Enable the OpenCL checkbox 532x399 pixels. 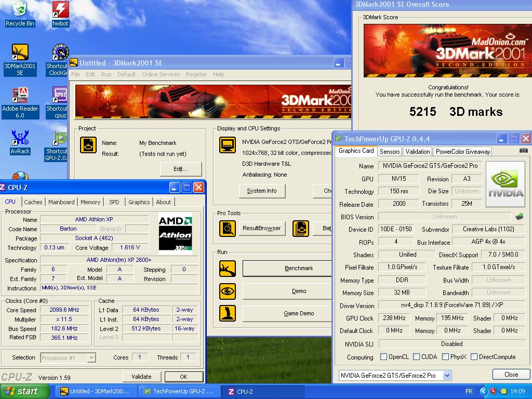384,357
